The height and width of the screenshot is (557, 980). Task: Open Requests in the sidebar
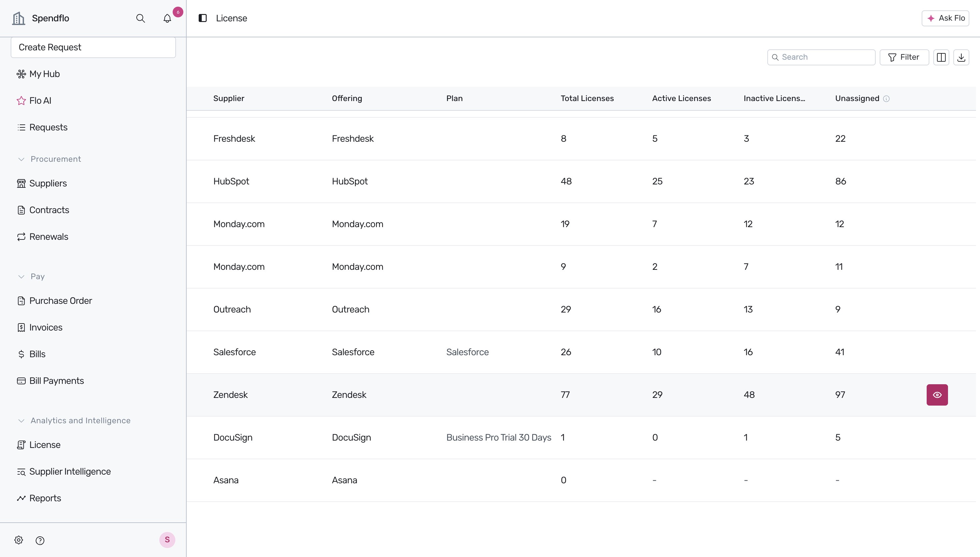[48, 127]
